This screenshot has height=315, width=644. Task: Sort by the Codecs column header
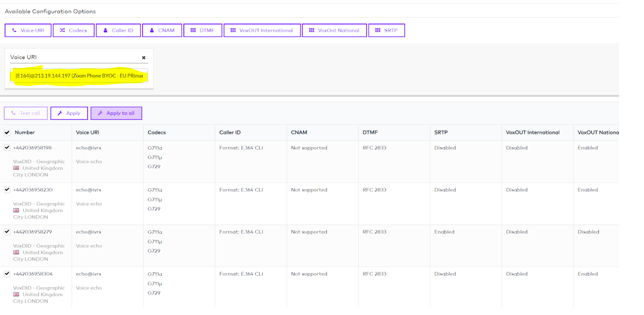point(157,132)
